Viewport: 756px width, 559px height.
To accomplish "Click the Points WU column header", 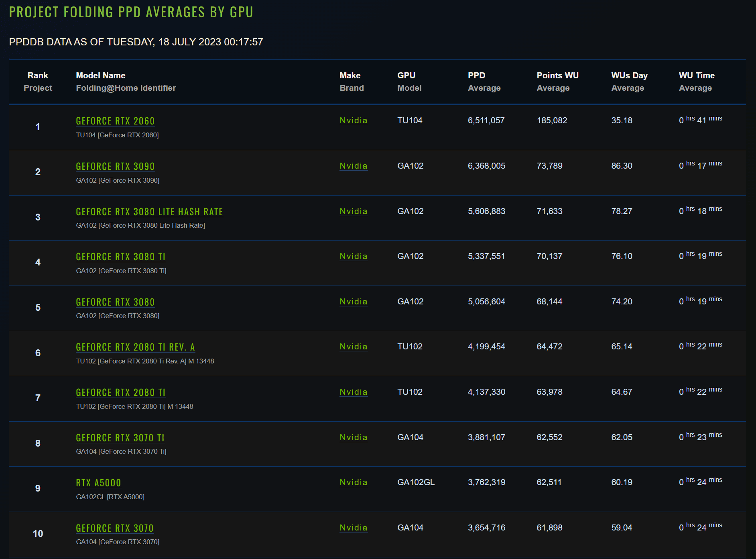I will coord(557,75).
